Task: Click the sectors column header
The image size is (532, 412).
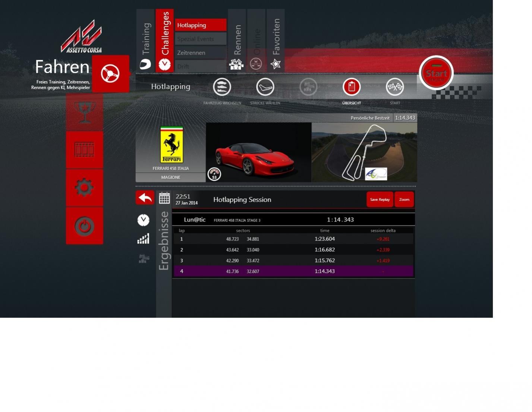Action: click(x=243, y=231)
